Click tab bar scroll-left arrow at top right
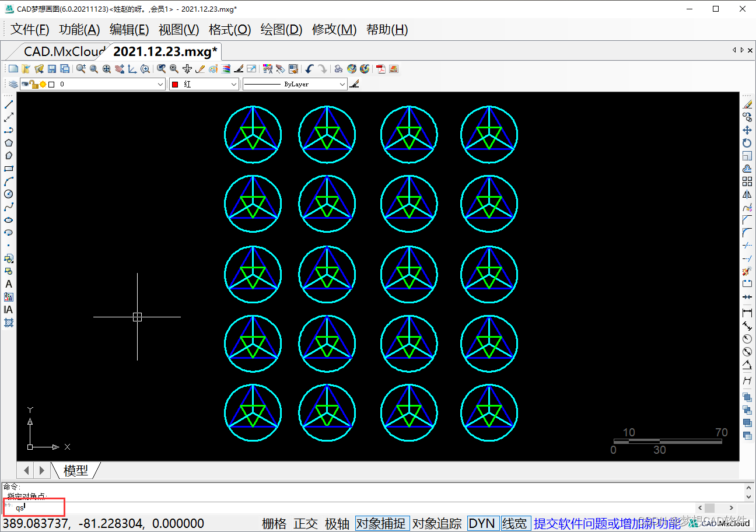756x532 pixels. tap(734, 50)
